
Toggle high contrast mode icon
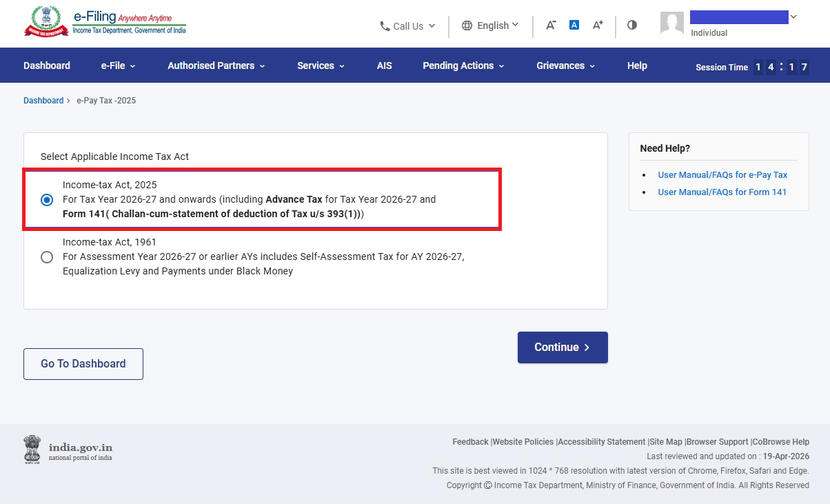pos(632,25)
